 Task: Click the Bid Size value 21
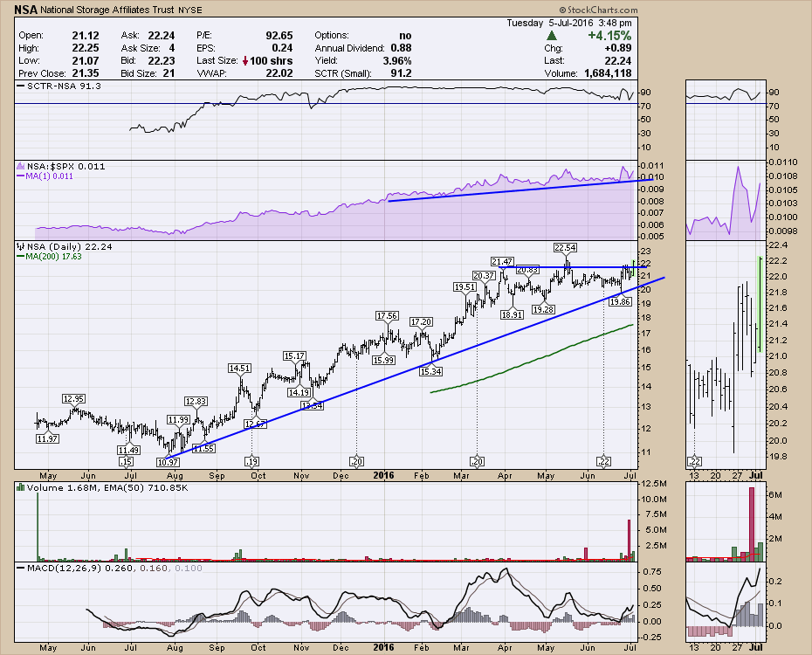click(169, 73)
